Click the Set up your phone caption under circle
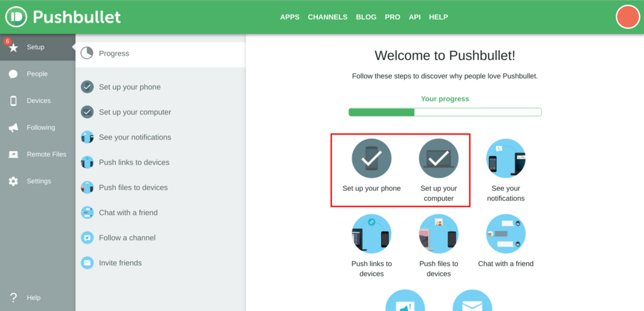This screenshot has width=644, height=311. (x=372, y=188)
